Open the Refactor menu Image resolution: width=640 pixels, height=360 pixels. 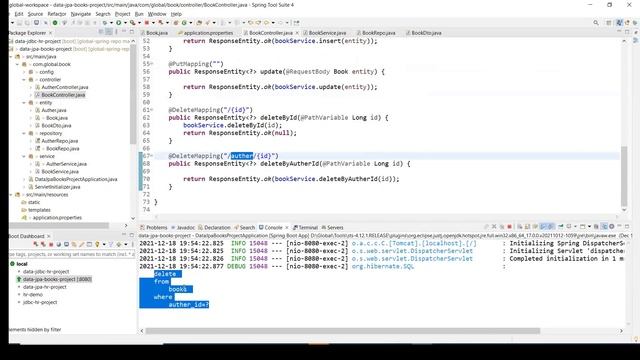(57, 14)
